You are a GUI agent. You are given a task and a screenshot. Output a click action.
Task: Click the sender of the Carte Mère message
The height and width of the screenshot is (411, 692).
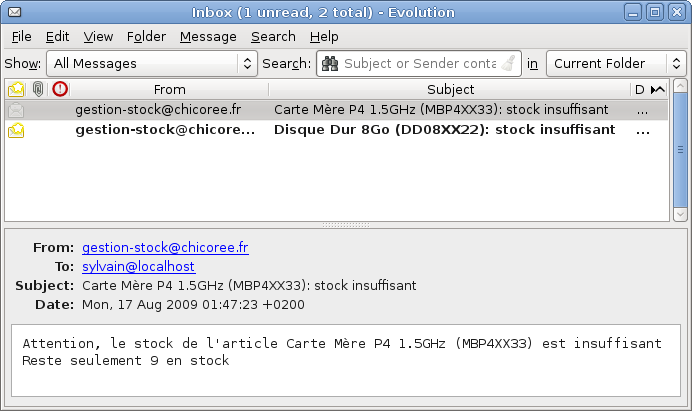point(158,109)
